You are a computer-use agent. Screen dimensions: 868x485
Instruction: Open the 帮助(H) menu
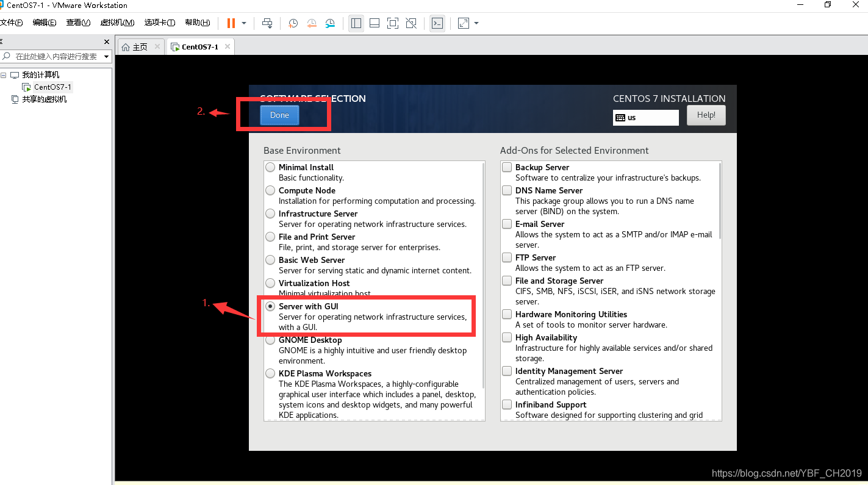point(198,23)
